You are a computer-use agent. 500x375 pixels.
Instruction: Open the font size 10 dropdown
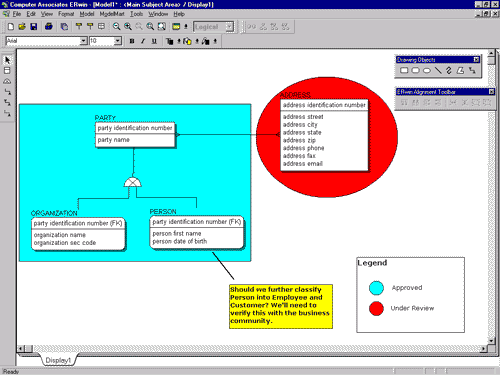pyautogui.click(x=117, y=41)
